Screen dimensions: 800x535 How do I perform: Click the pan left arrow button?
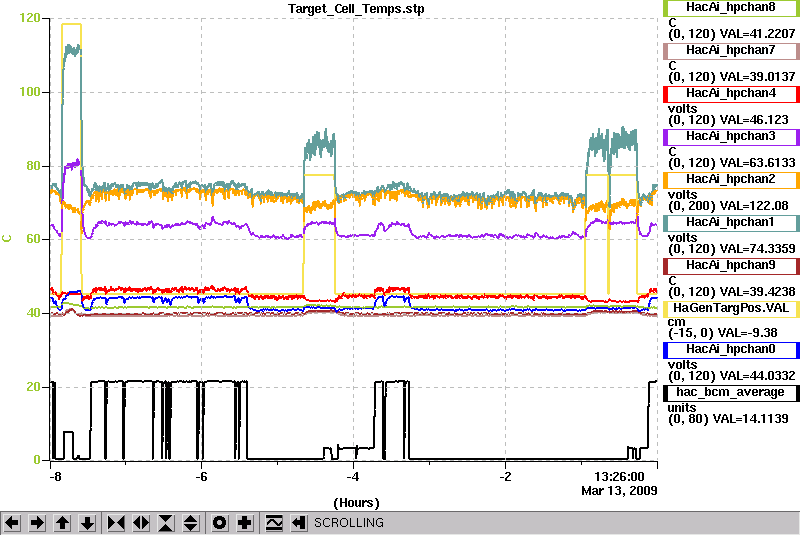pyautogui.click(x=12, y=523)
